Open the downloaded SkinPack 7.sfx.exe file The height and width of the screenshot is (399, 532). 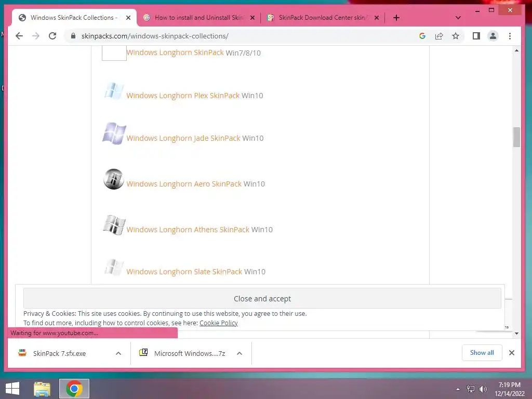(59, 353)
